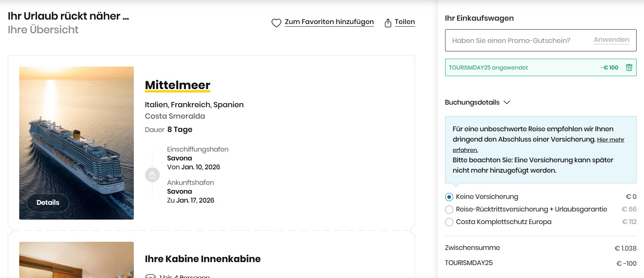Click the Teilen link
The image size is (644, 278).
pyautogui.click(x=404, y=22)
